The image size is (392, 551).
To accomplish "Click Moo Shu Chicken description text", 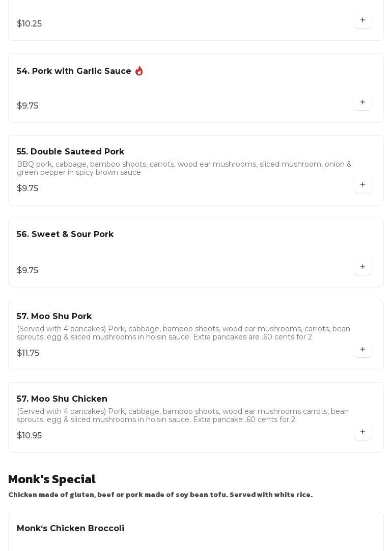I will coord(182,415).
